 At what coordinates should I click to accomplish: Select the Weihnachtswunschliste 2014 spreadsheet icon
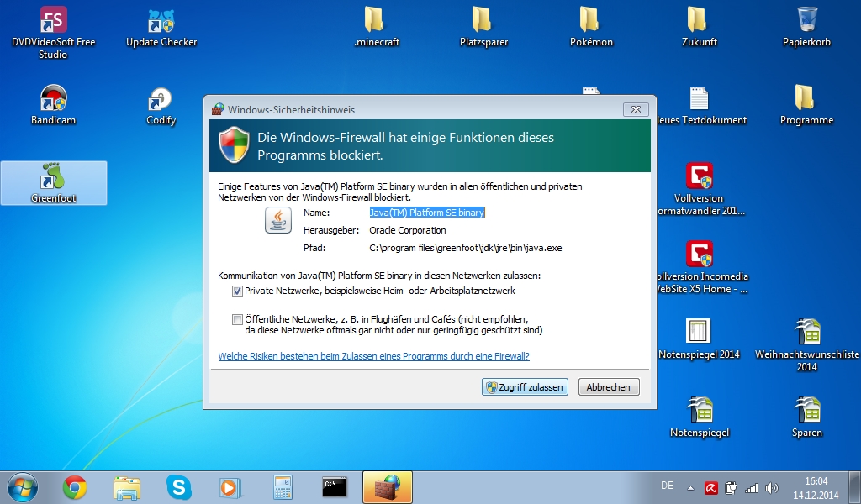[x=806, y=345]
